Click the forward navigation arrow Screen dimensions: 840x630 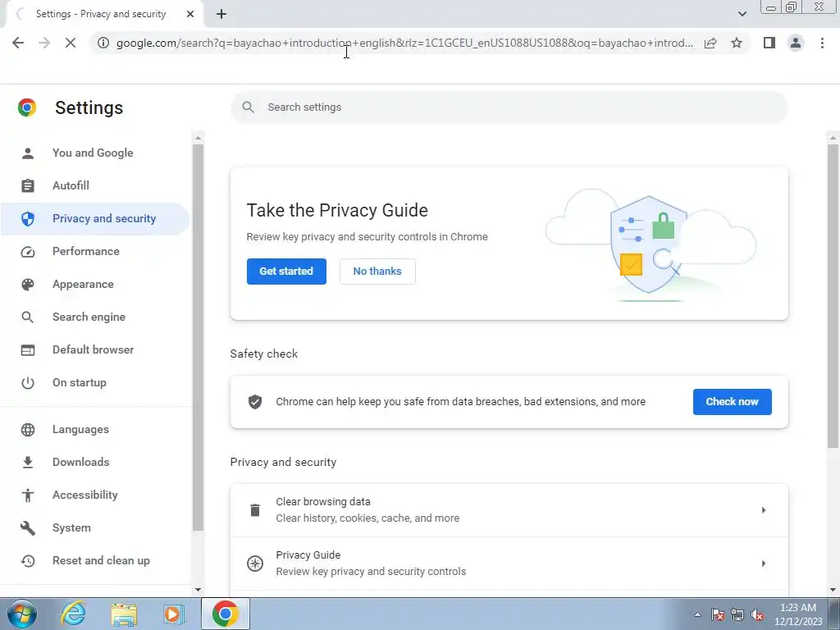[44, 43]
